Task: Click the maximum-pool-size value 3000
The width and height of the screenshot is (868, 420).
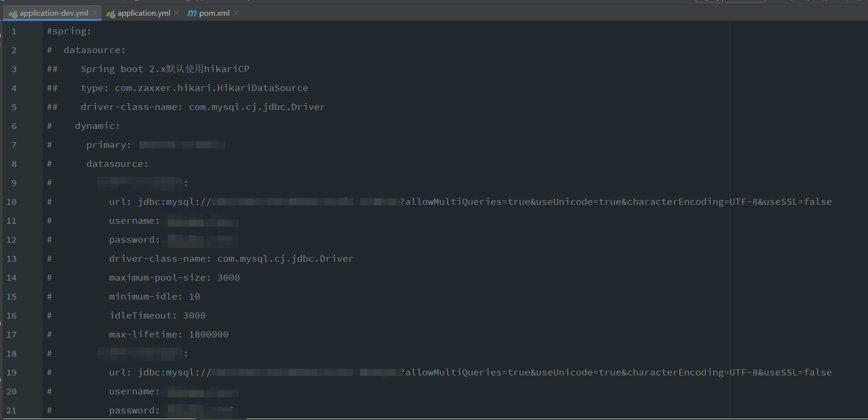Action: click(228, 277)
